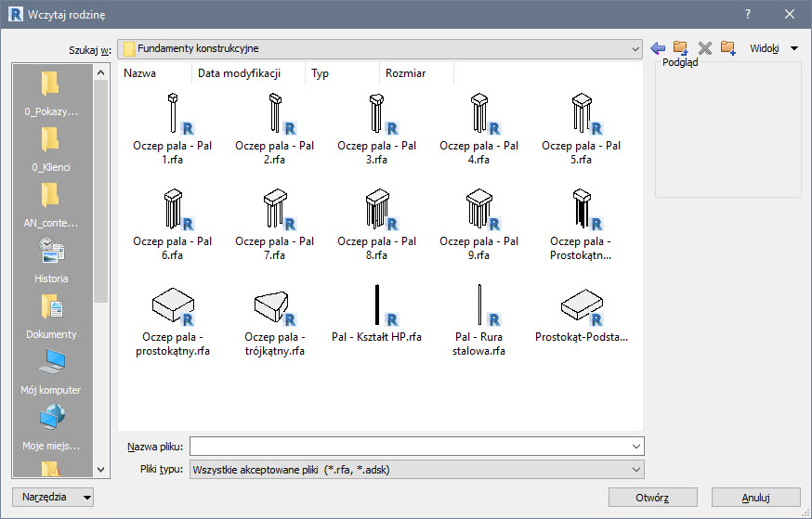The width and height of the screenshot is (812, 519).
Task: Sort by Nazwa column header
Action: [x=140, y=73]
